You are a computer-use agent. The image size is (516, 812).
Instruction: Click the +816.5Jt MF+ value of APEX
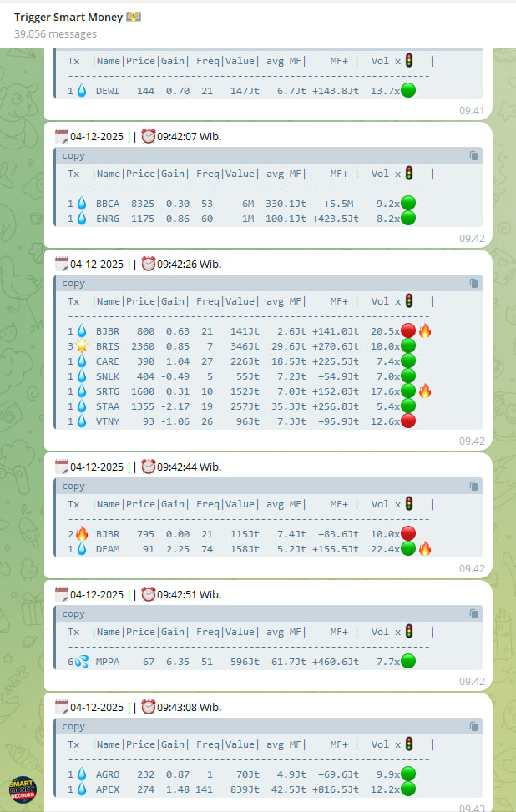coord(335,789)
